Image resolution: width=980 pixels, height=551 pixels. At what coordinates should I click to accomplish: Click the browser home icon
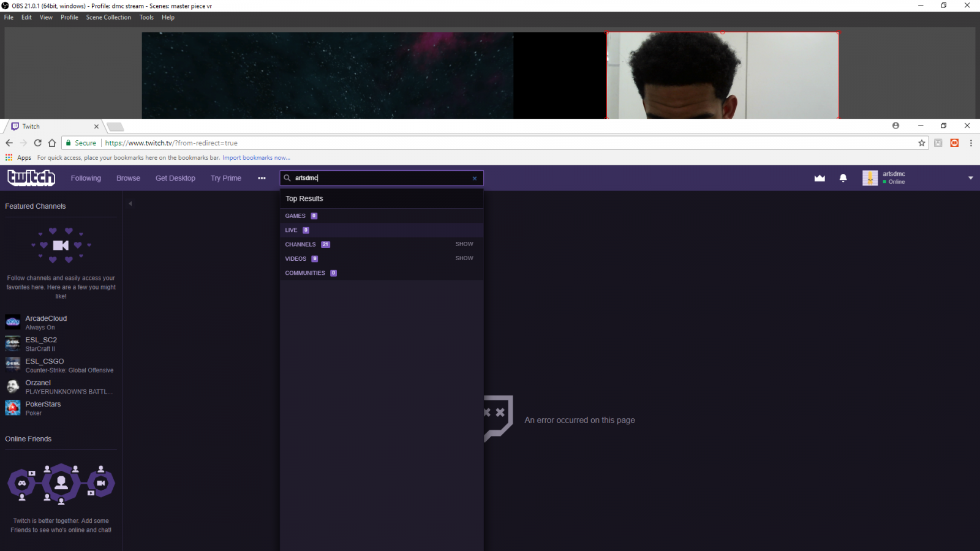pyautogui.click(x=52, y=143)
